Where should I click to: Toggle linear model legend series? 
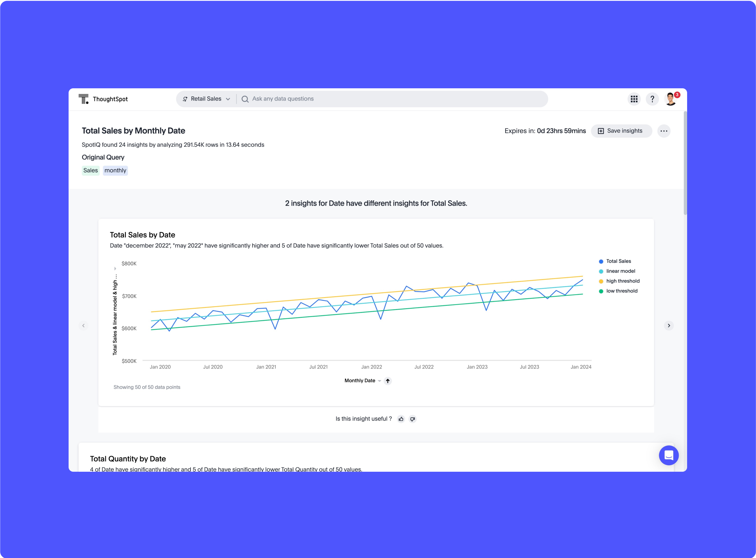[621, 271]
